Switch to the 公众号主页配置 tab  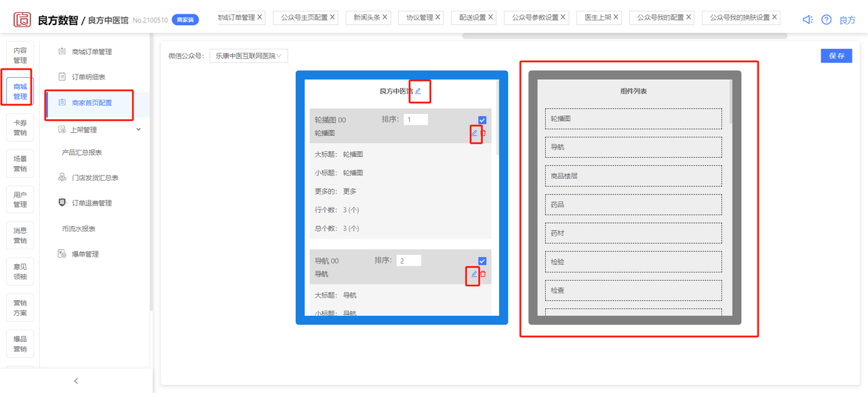[x=304, y=18]
